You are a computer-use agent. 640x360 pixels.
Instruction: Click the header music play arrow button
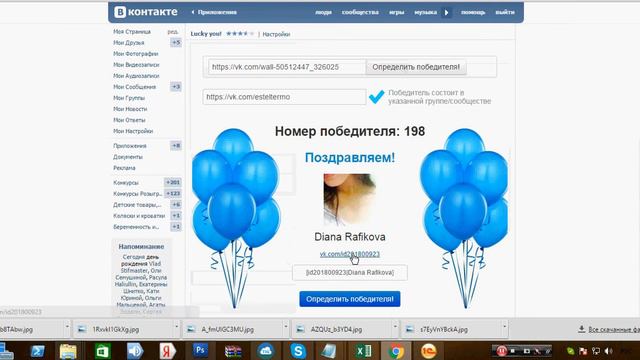click(446, 12)
